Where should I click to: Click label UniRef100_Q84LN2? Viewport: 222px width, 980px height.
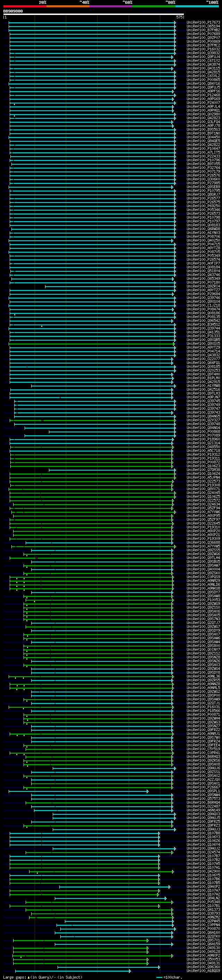pyautogui.click(x=203, y=898)
